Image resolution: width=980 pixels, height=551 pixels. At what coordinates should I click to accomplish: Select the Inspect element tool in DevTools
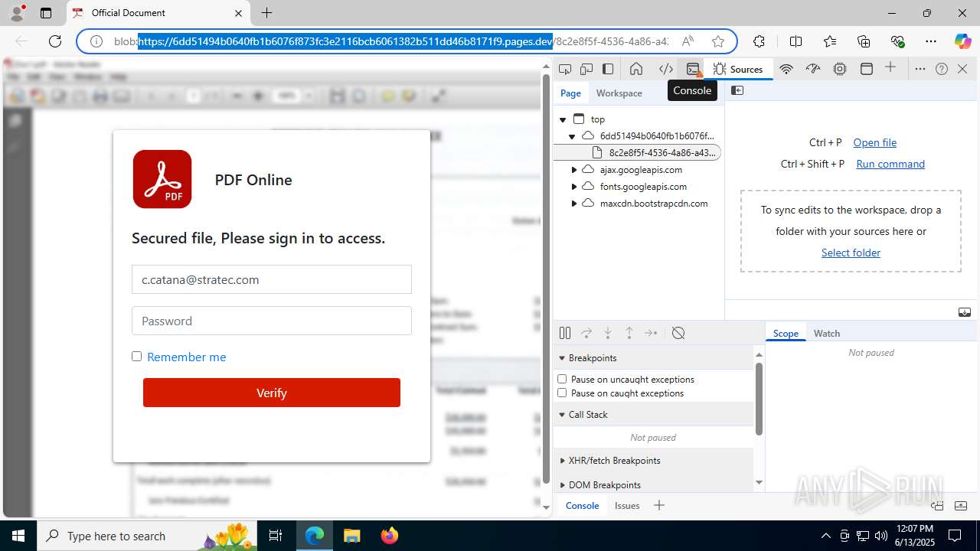[565, 69]
